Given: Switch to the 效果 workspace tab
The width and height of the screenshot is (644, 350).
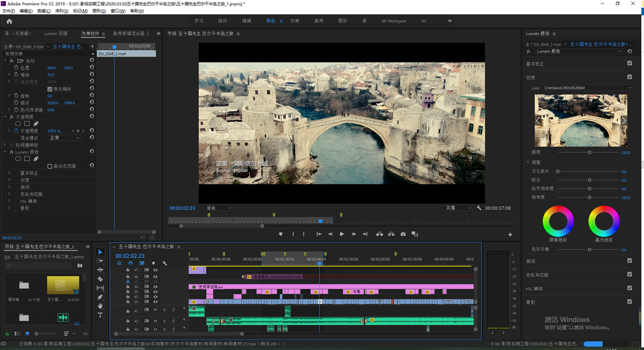Looking at the screenshot, I should point(295,21).
